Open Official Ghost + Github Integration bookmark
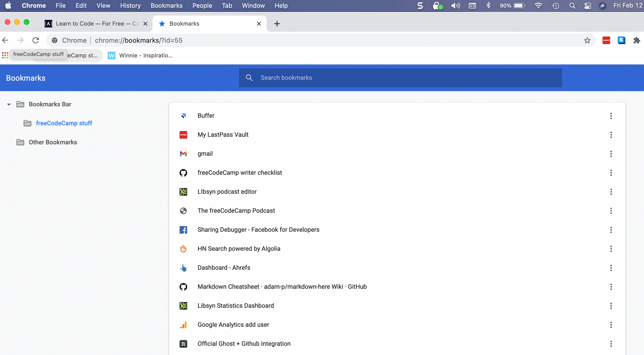The height and width of the screenshot is (355, 644). 244,344
